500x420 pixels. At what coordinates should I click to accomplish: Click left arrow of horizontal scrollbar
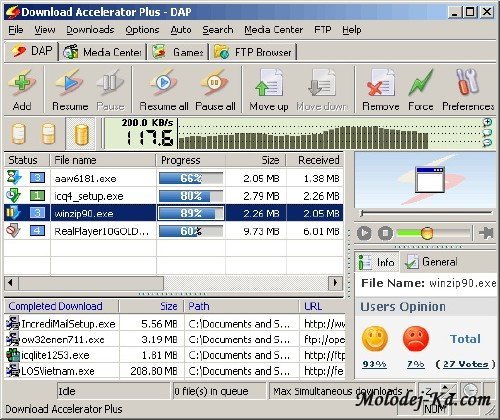(11, 283)
